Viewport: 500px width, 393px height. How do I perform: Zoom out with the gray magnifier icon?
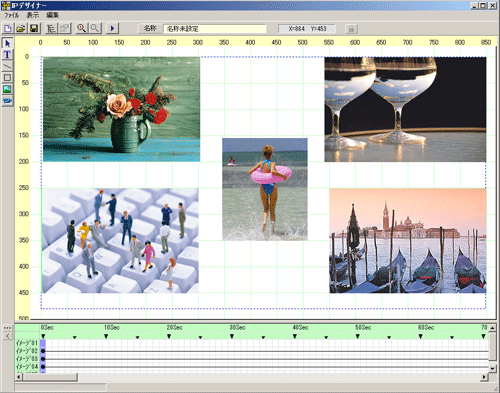(x=95, y=28)
